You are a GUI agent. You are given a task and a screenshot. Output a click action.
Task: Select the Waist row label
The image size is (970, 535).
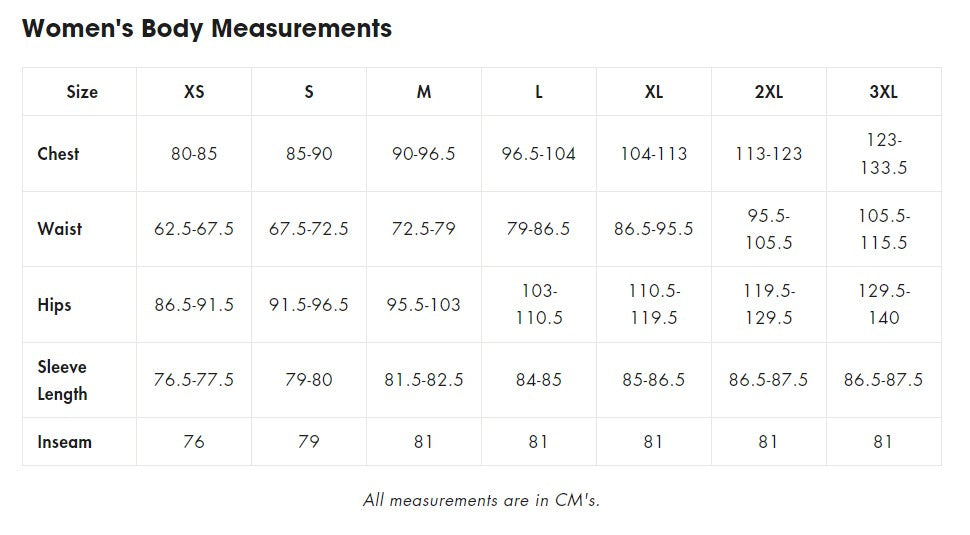(60, 229)
